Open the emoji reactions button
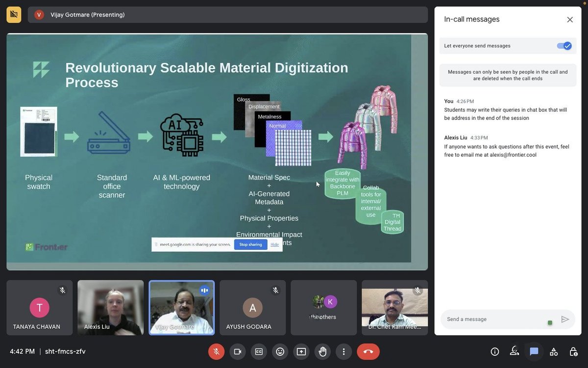 click(x=280, y=351)
